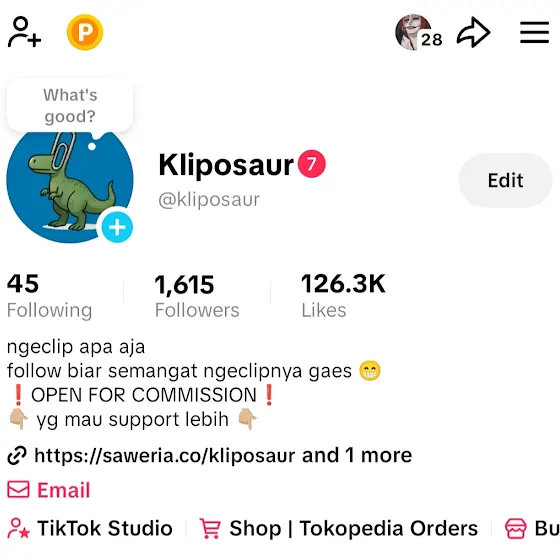The height and width of the screenshot is (560, 560).
Task: Tap the shopping cart icon
Action: click(210, 528)
